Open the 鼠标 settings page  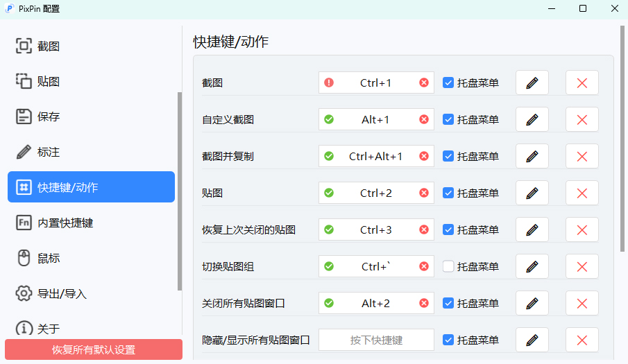point(49,258)
